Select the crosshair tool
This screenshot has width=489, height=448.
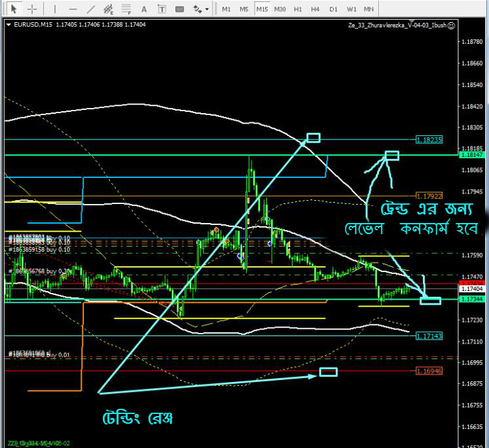point(32,9)
